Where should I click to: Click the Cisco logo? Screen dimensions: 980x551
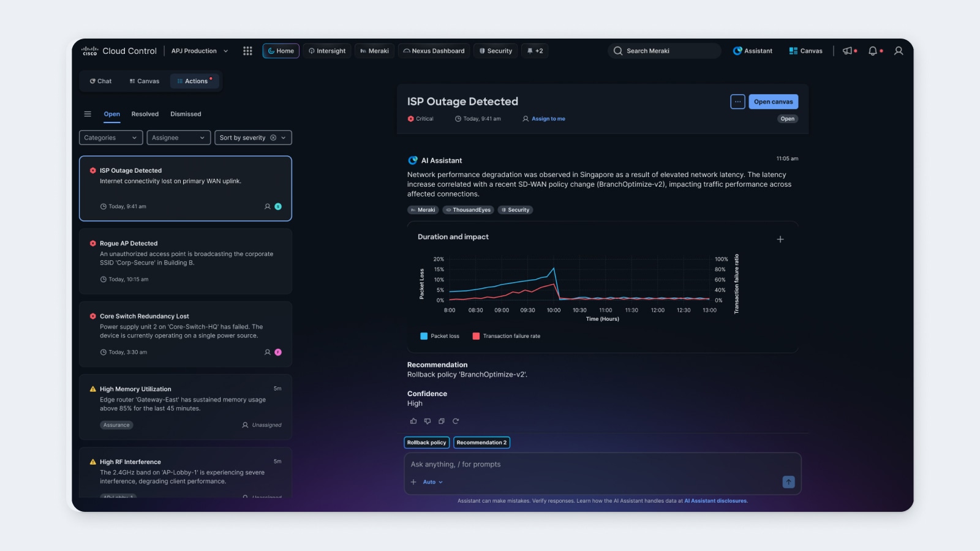point(90,51)
